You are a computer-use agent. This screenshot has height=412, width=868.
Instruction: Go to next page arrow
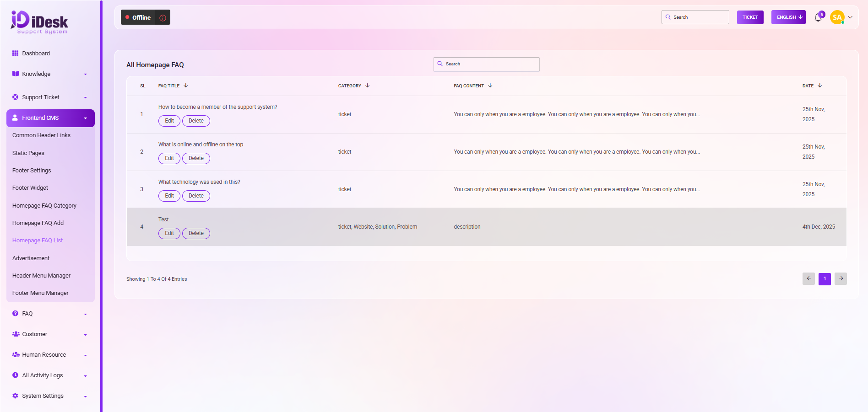(x=841, y=278)
